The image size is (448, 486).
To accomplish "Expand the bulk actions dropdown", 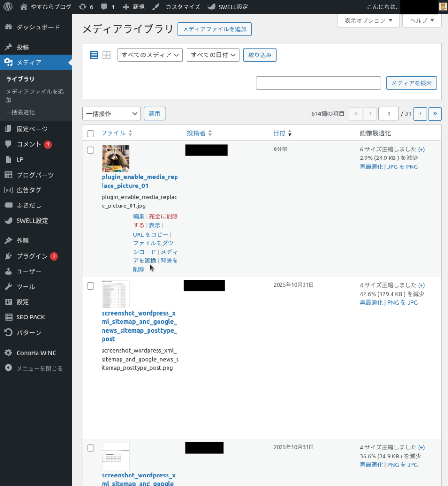I will pyautogui.click(x=112, y=113).
